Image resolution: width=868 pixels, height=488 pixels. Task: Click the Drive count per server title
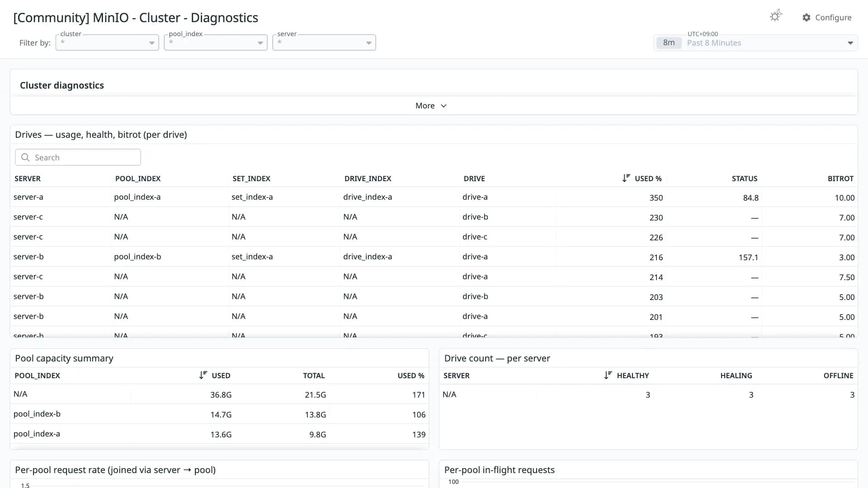(x=497, y=358)
